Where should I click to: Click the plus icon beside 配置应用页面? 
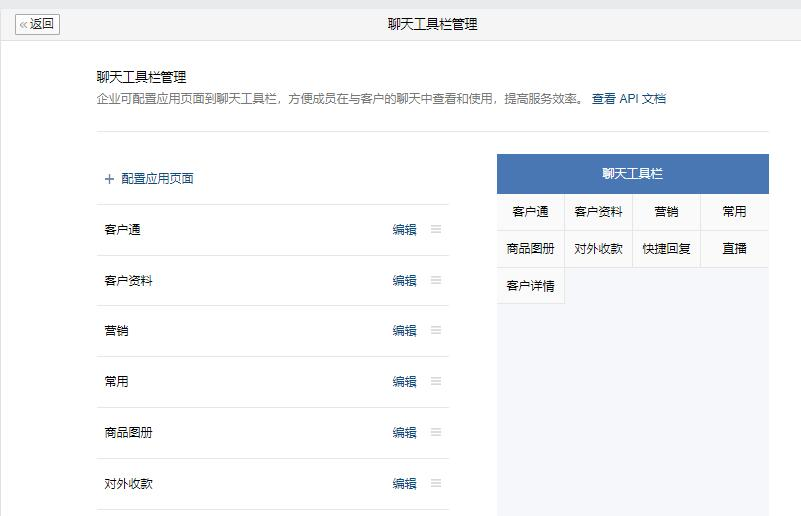[x=109, y=179]
